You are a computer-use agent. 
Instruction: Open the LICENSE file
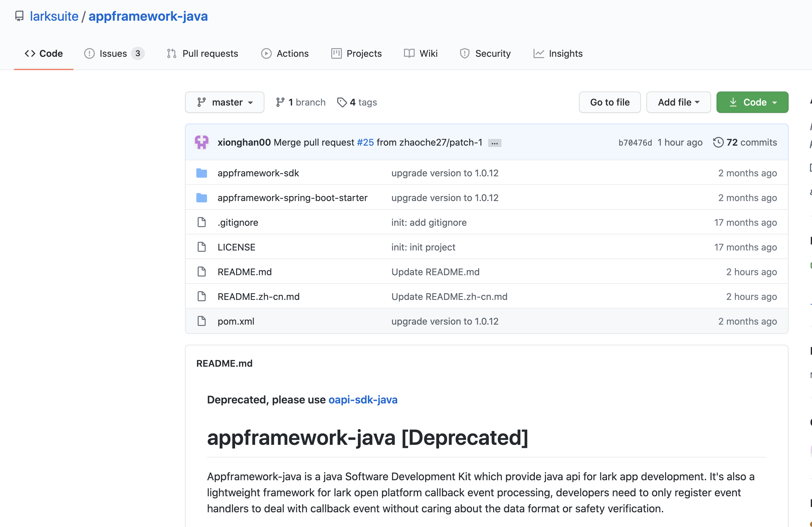pyautogui.click(x=236, y=247)
